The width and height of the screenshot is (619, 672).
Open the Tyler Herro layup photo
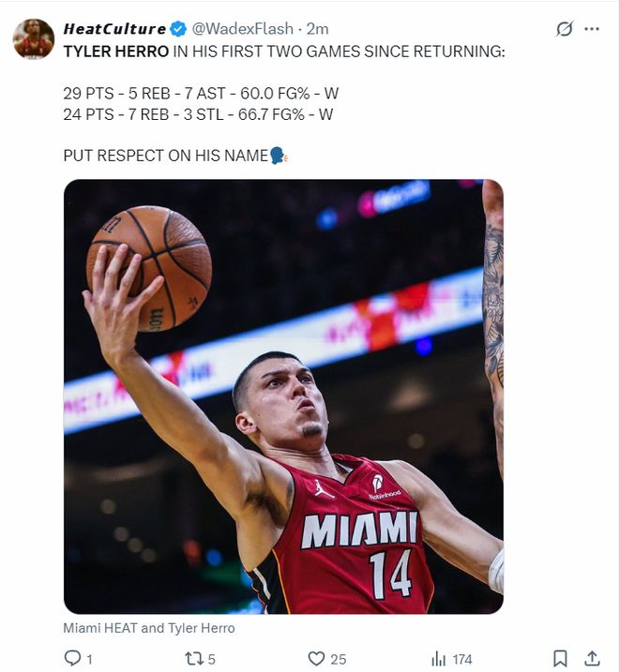(x=283, y=396)
